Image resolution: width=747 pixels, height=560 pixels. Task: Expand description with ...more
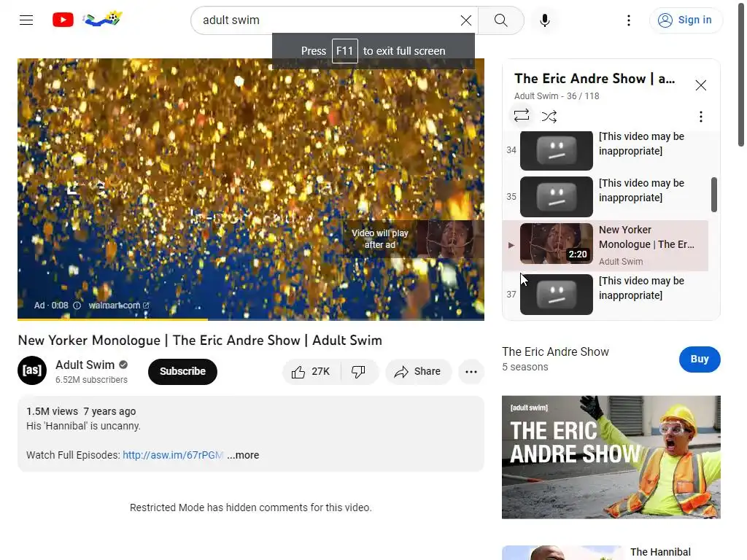pos(243,455)
